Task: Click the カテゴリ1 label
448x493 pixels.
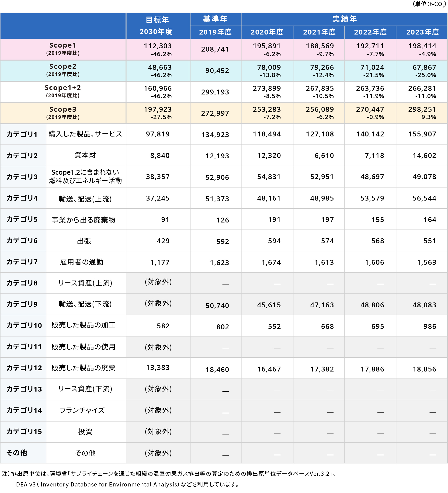Action: (x=22, y=135)
